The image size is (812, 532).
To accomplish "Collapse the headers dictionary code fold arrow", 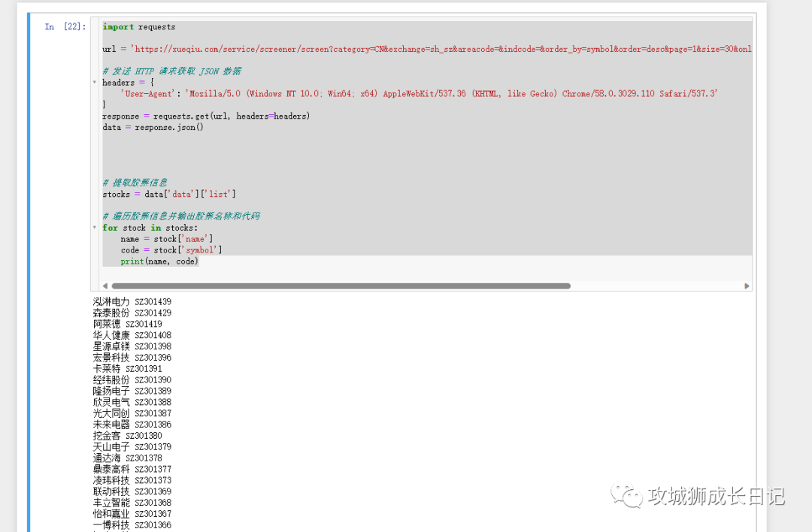I will (x=95, y=83).
